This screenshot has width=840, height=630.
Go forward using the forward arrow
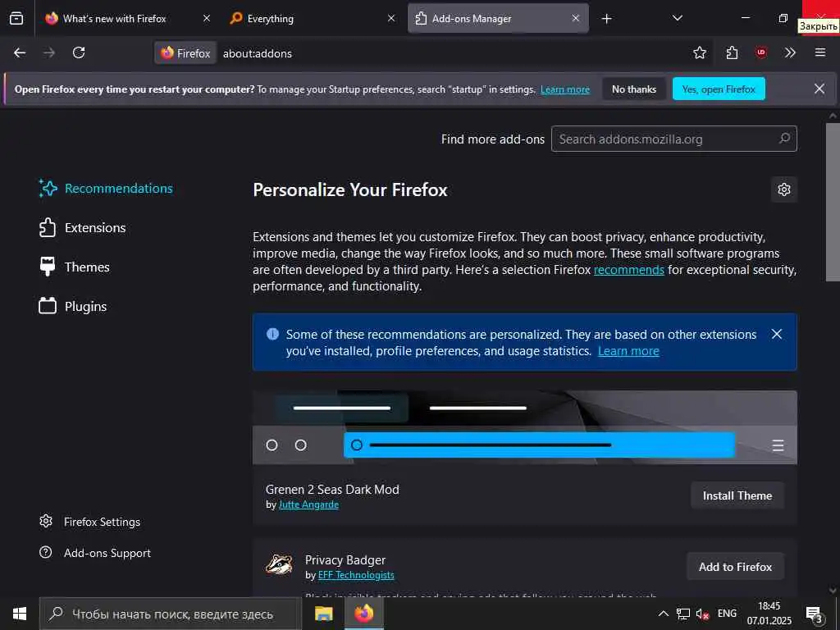point(48,52)
